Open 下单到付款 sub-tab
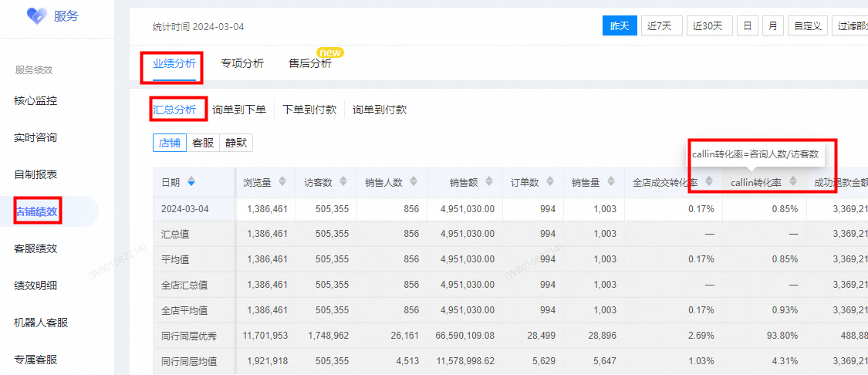 click(309, 110)
